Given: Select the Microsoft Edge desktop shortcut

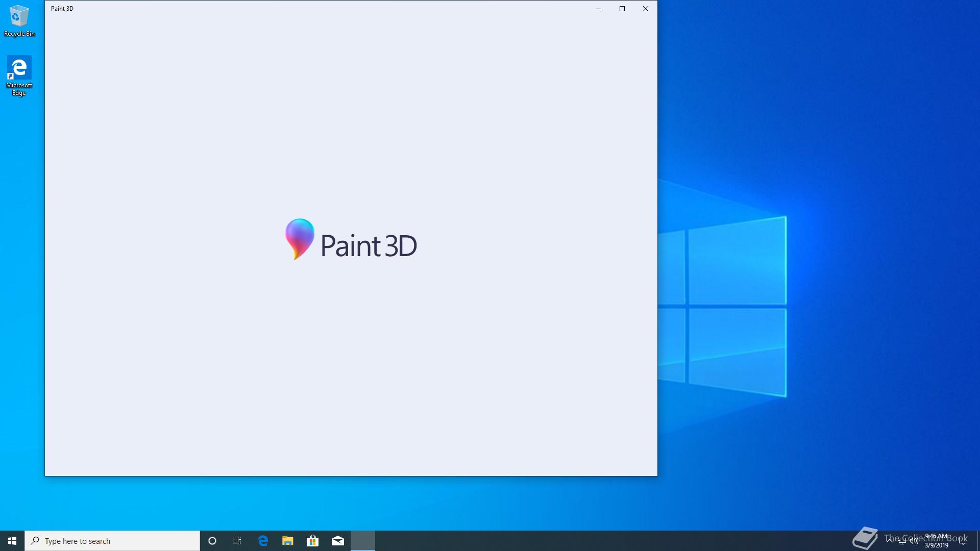Looking at the screenshot, I should pos(19,76).
